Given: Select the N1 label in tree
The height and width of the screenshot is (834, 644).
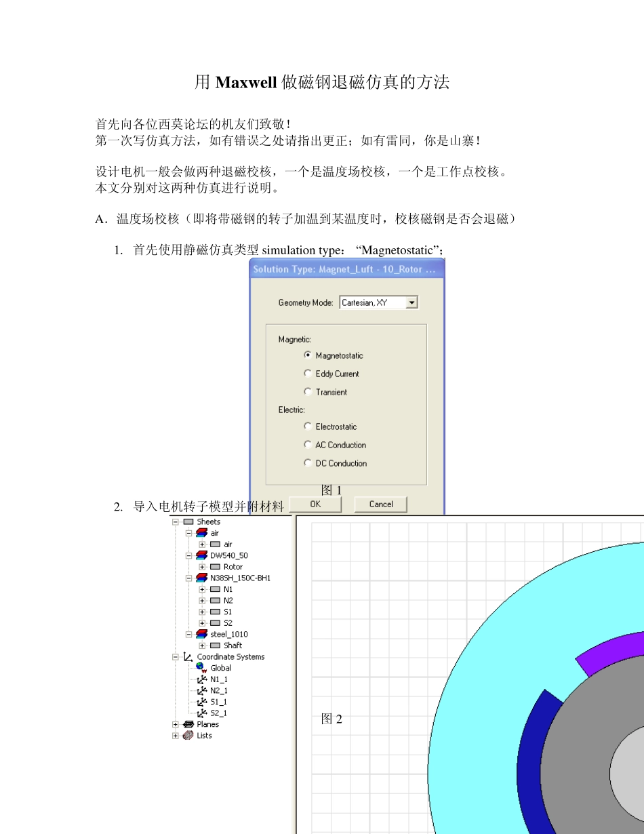Looking at the screenshot, I should tap(228, 589).
